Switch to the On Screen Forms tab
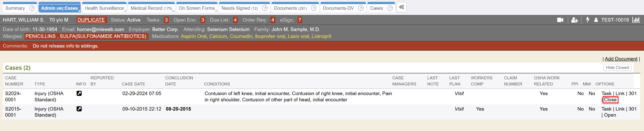Image resolution: width=644 pixels, height=131 pixels. point(197,8)
